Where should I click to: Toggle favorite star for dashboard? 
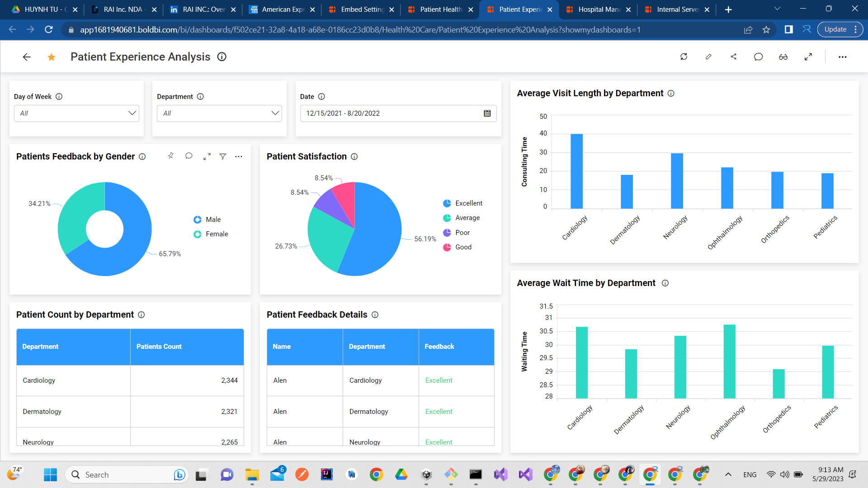[52, 57]
